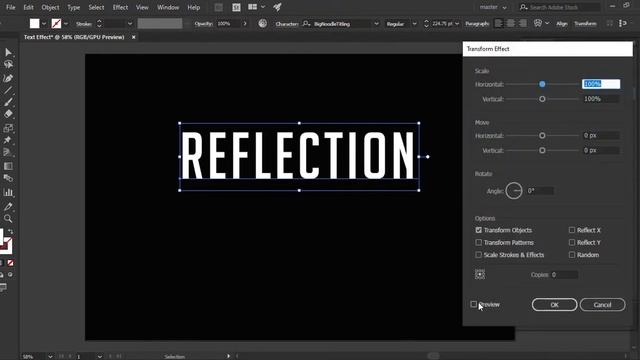This screenshot has width=640, height=360.
Task: Open the File menu
Action: (11, 7)
